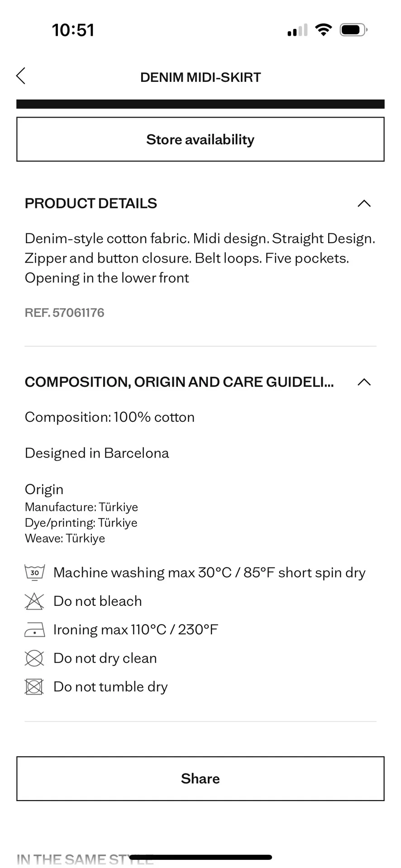Collapse the Composition, Origin and Care chevron
Image resolution: width=401 pixels, height=868 pixels.
point(364,382)
